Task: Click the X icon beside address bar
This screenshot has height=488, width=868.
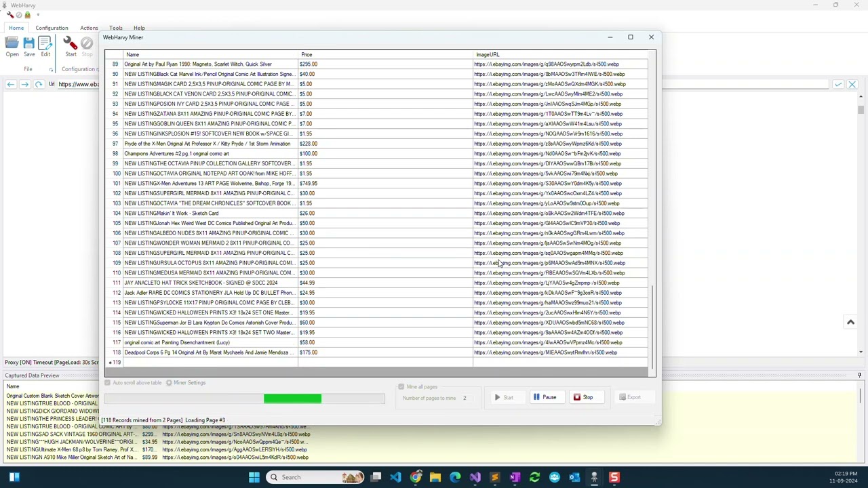Action: [852, 84]
